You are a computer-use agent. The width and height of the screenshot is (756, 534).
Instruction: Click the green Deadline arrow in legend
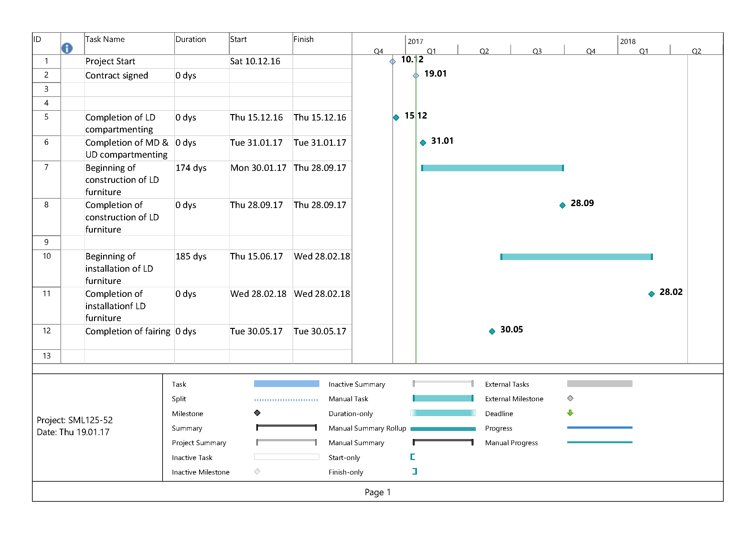[x=570, y=413]
